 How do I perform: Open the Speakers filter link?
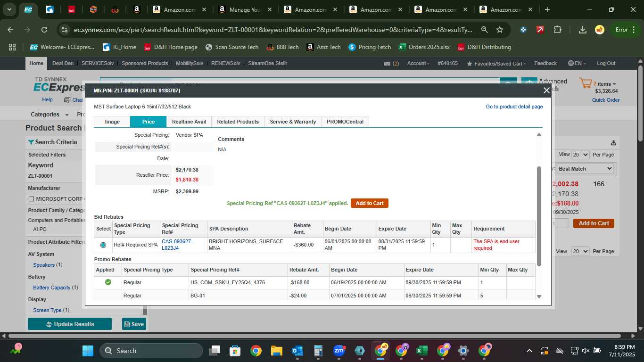tap(44, 265)
